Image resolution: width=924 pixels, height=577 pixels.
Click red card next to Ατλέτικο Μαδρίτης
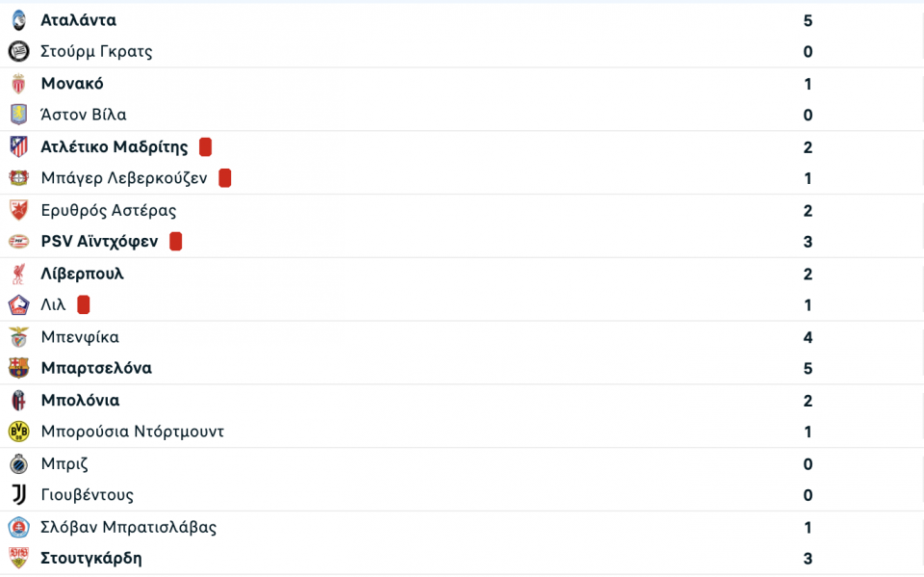[x=205, y=147]
